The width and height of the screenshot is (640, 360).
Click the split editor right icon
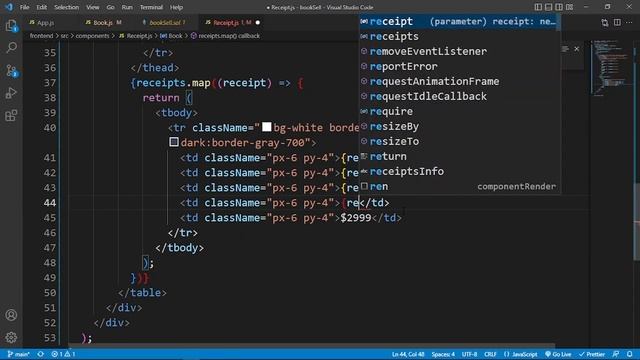point(617,22)
